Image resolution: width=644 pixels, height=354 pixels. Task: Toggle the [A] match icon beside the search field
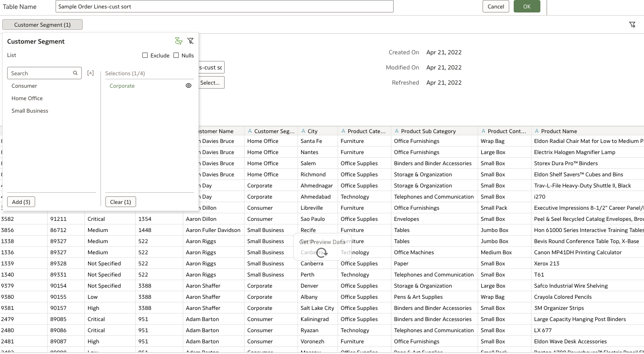point(90,73)
